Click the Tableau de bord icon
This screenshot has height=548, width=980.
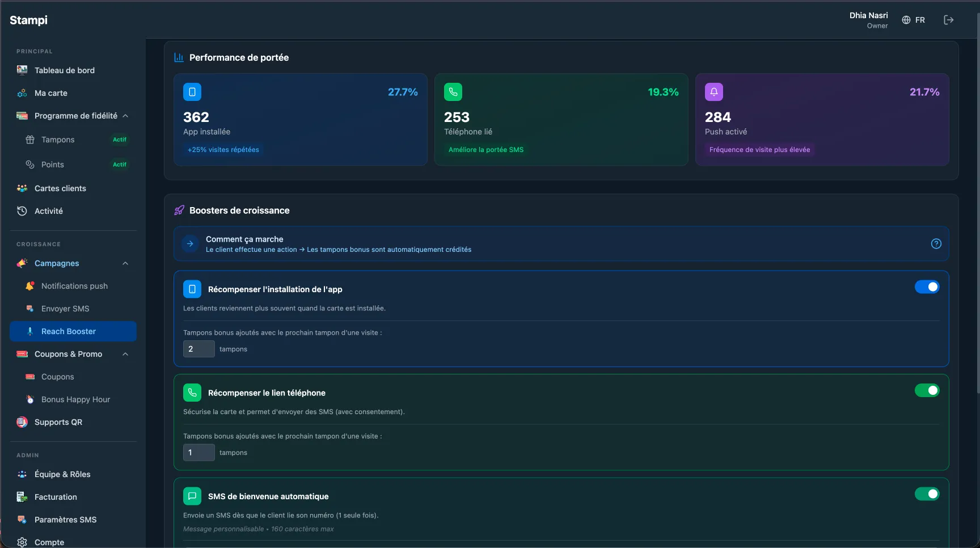pyautogui.click(x=22, y=70)
